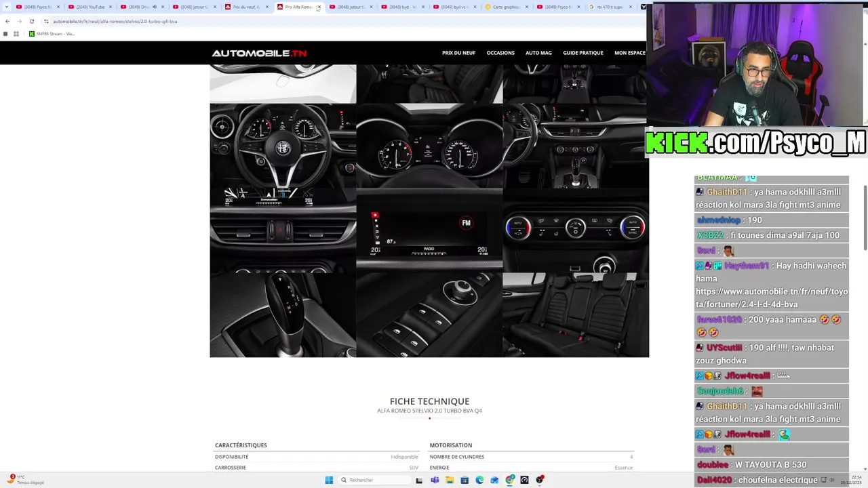The image size is (868, 488).
Task: Switch to the YouTube tab
Action: point(90,7)
